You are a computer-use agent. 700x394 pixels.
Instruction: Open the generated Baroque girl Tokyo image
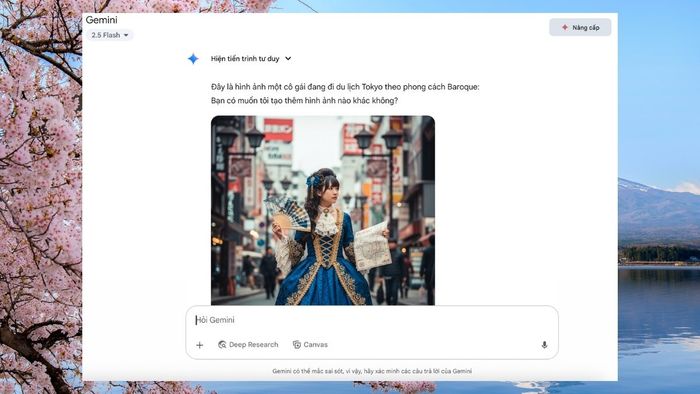[323, 210]
